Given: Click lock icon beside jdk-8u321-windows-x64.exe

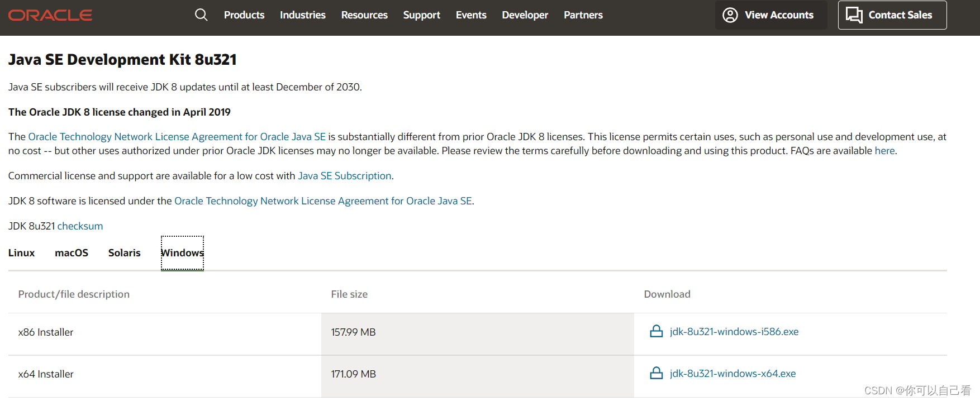Looking at the screenshot, I should 656,373.
